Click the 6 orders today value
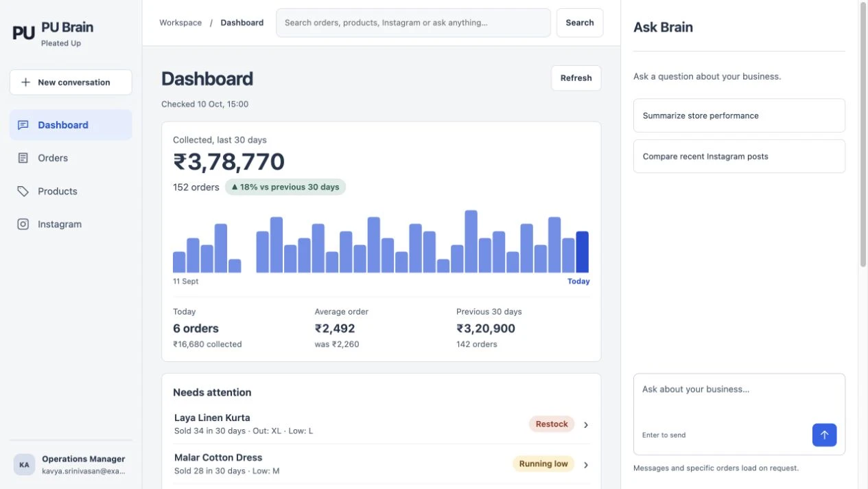 pos(196,328)
